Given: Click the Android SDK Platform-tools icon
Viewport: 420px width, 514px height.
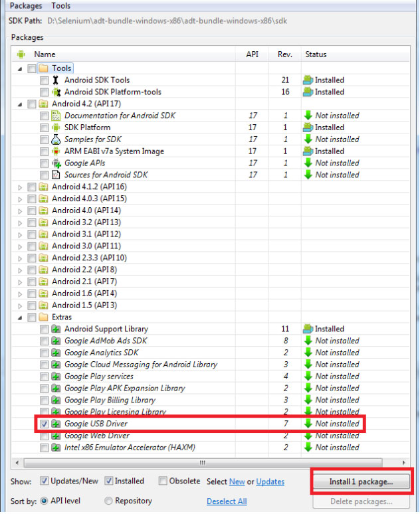Looking at the screenshot, I should 56,92.
